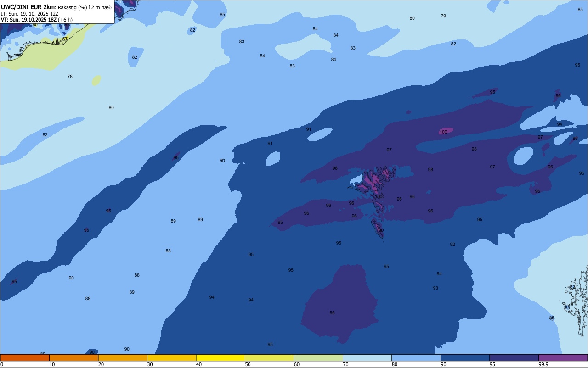Click the medium blue 80–90 legend swatch
This screenshot has height=368, width=588.
[416, 357]
